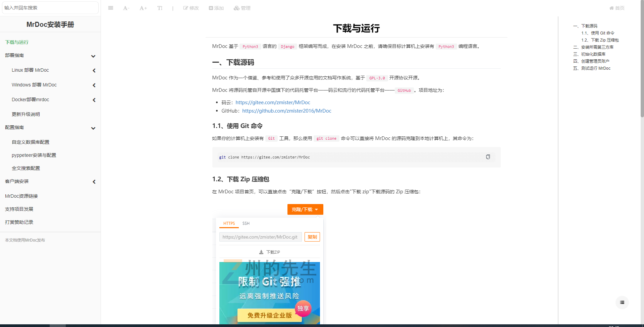This screenshot has height=327, width=644.
Task: Focus the 输入并回车搜索 search field
Action: pos(50,8)
